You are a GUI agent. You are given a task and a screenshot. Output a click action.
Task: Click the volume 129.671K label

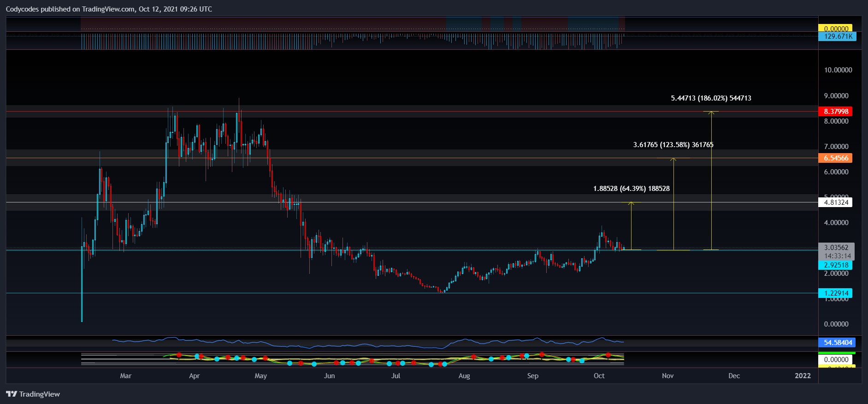pyautogui.click(x=837, y=36)
